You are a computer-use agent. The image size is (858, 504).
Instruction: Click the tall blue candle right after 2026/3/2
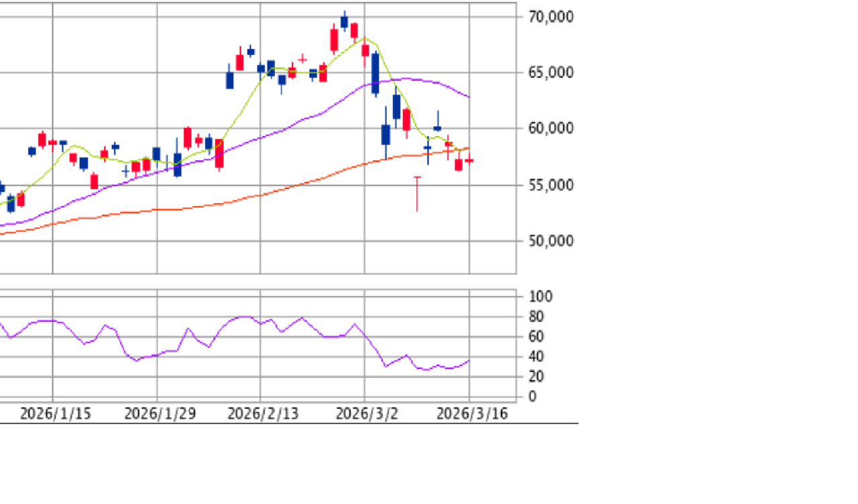click(x=375, y=73)
